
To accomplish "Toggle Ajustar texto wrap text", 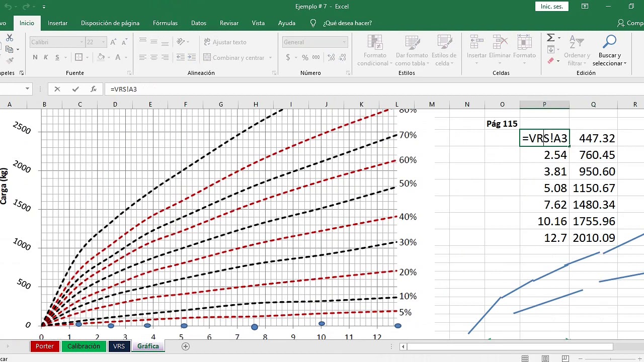I will pos(225,42).
